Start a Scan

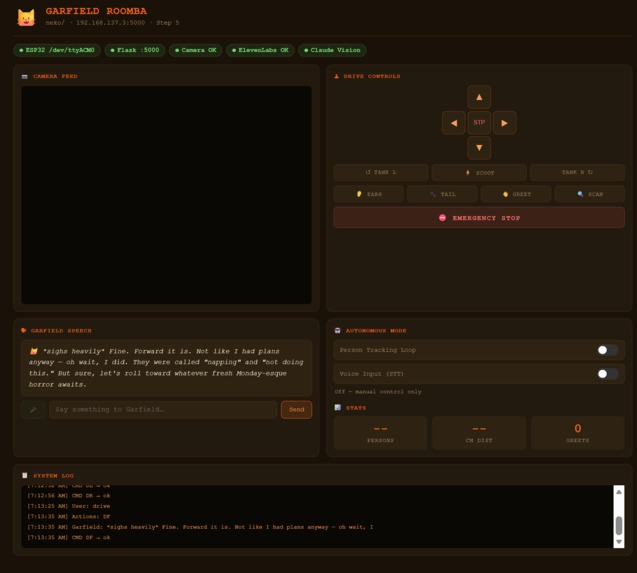click(x=589, y=194)
